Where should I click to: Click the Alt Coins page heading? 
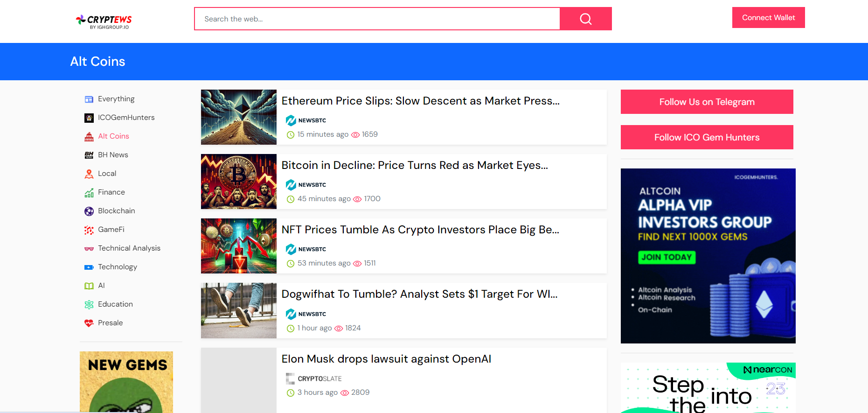(x=97, y=62)
